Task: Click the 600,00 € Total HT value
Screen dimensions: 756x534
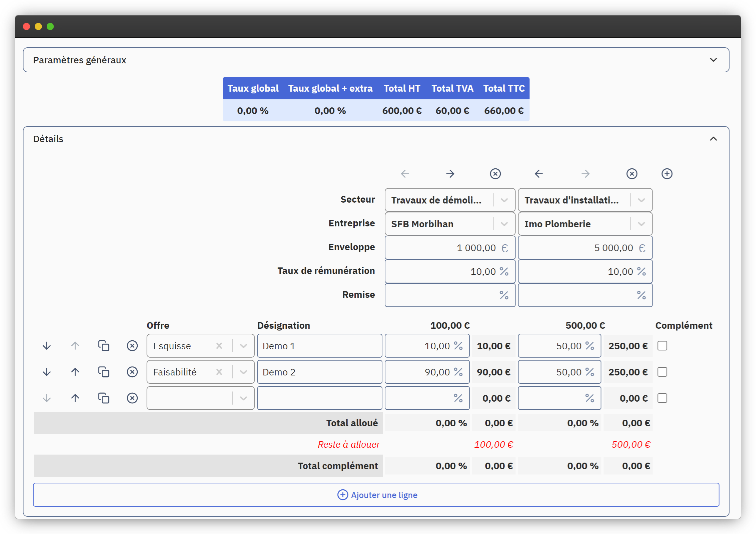Action: (x=402, y=111)
